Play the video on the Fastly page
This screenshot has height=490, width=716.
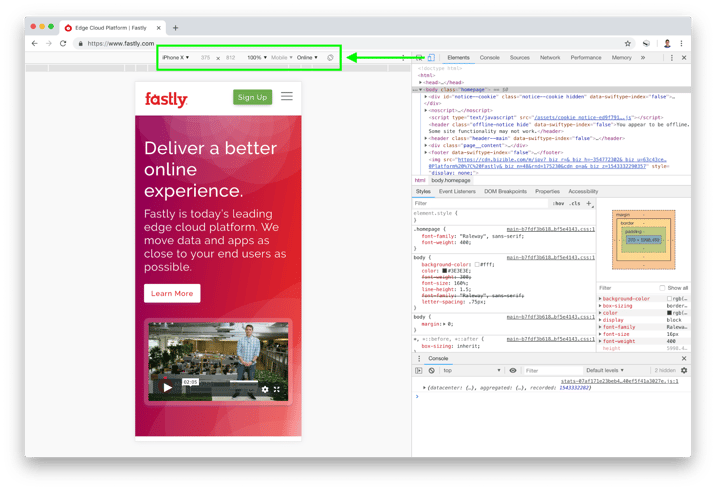coord(167,387)
